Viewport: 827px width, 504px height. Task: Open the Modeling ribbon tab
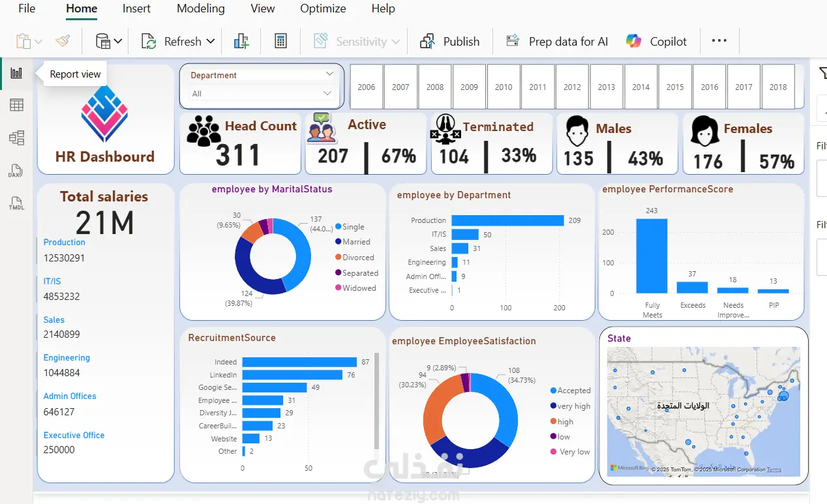pyautogui.click(x=201, y=8)
